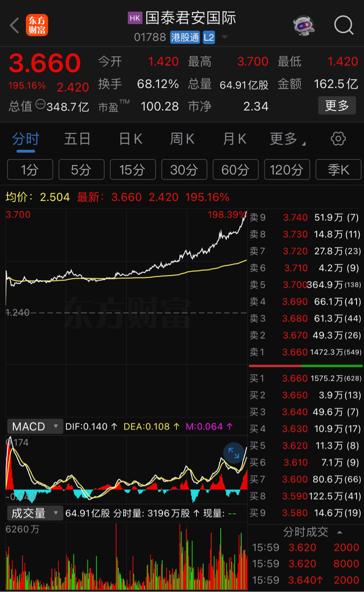
Task: Collapse the 分时成交 panel arrow
Action: [339, 532]
